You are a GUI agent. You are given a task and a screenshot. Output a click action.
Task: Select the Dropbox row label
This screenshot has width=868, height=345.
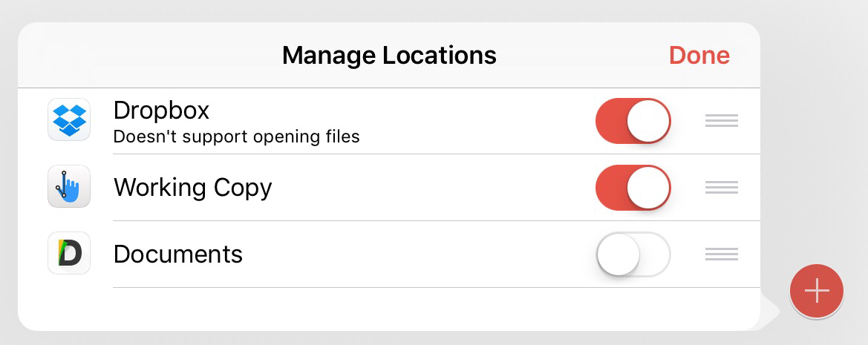coord(161,111)
